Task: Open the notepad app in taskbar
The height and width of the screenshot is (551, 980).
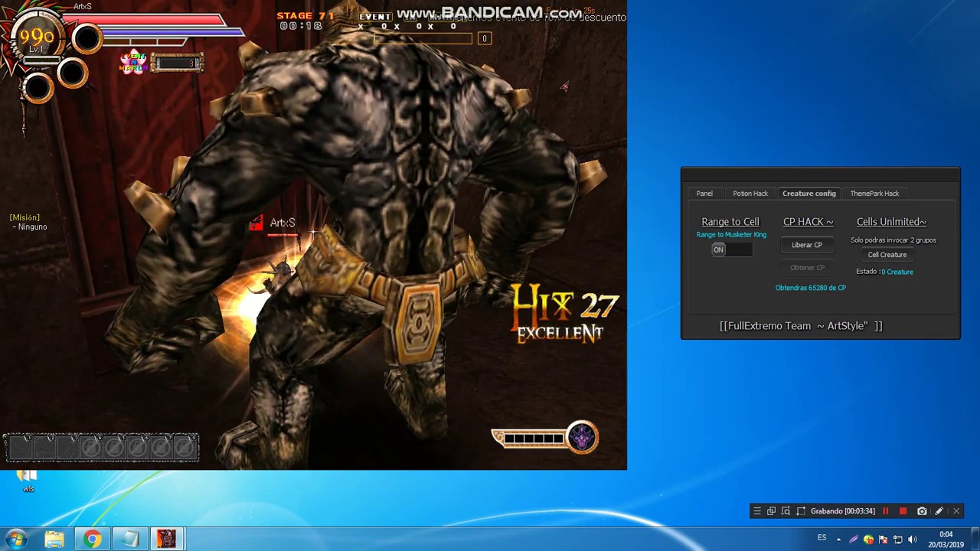Action: (x=129, y=539)
